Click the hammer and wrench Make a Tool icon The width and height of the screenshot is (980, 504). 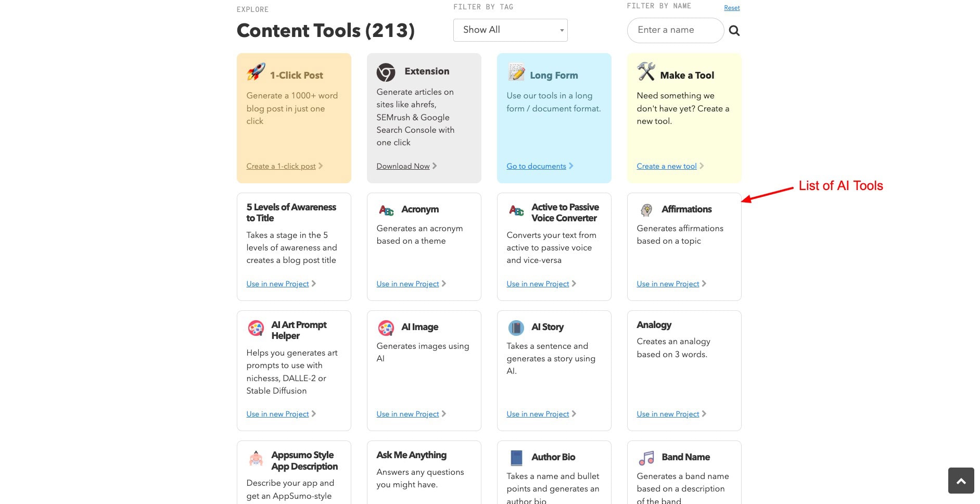coord(646,71)
